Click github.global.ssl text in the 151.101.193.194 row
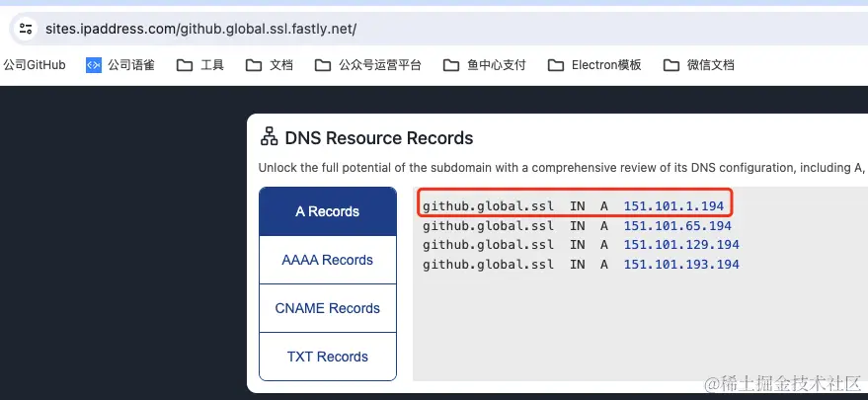868x400 pixels. click(x=488, y=265)
